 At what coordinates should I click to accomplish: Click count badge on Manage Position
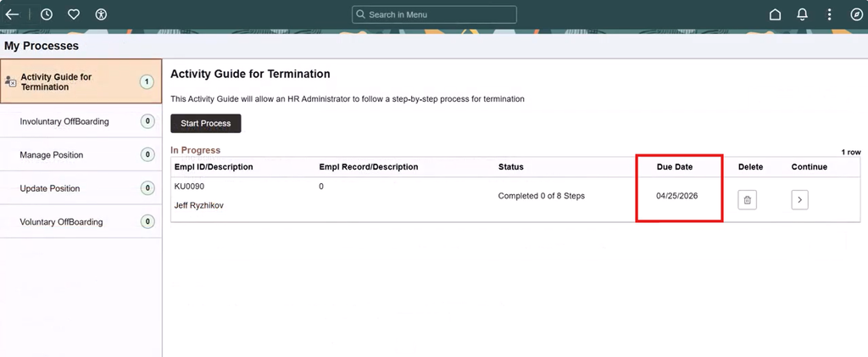(x=147, y=154)
